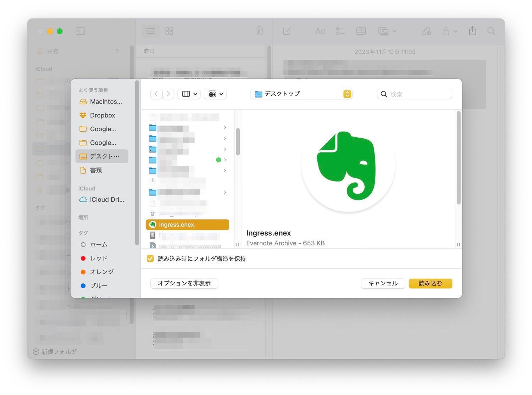The height and width of the screenshot is (395, 532).
Task: Insert a table via table icon
Action: [361, 31]
